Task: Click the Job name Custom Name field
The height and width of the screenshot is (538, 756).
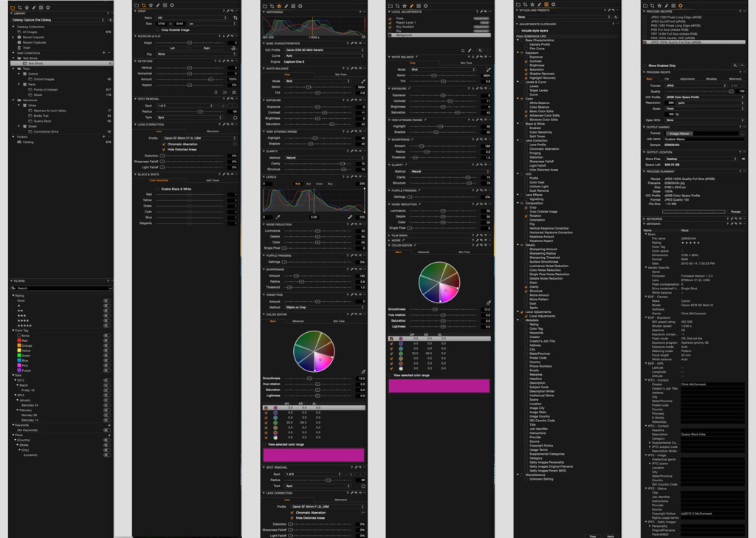Action: point(704,139)
